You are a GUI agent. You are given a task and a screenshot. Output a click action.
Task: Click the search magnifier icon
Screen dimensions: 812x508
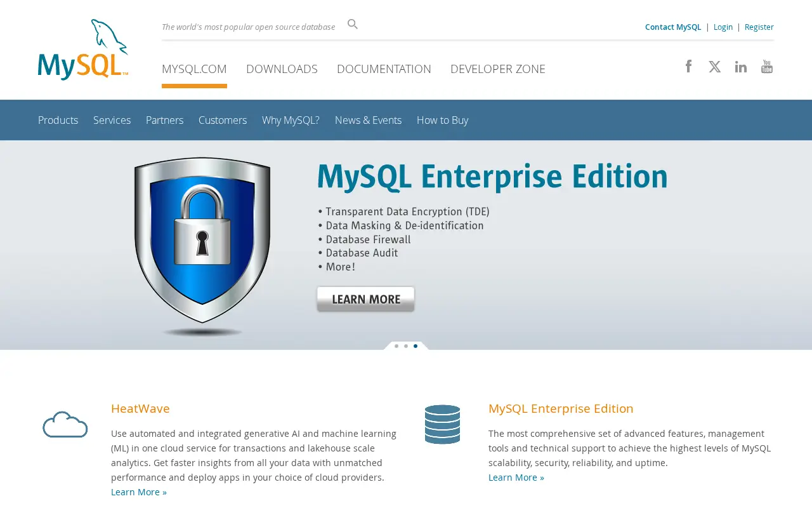(x=353, y=24)
